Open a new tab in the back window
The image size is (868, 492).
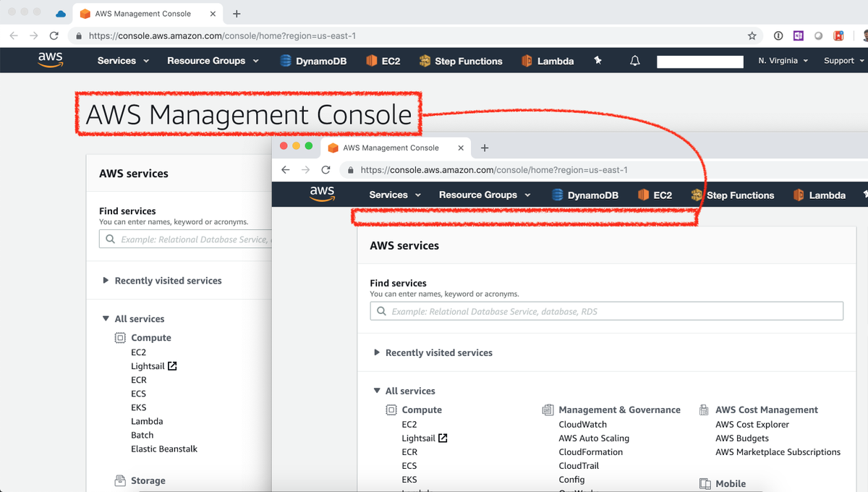(x=237, y=14)
